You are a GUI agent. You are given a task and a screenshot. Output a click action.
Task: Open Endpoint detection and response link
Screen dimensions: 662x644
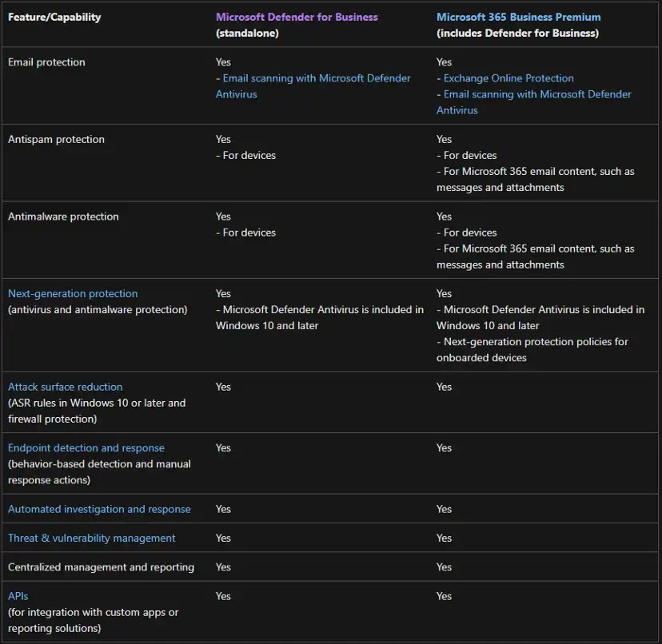pyautogui.click(x=86, y=447)
